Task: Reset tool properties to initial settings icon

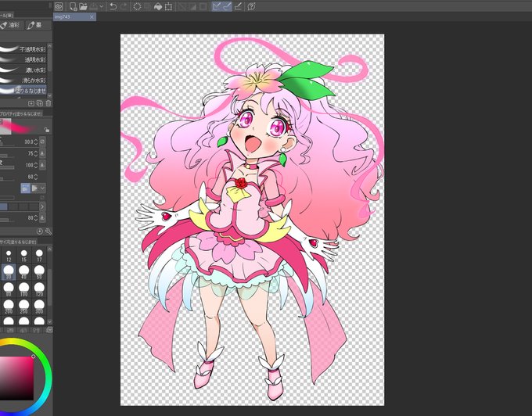Action: [40, 231]
